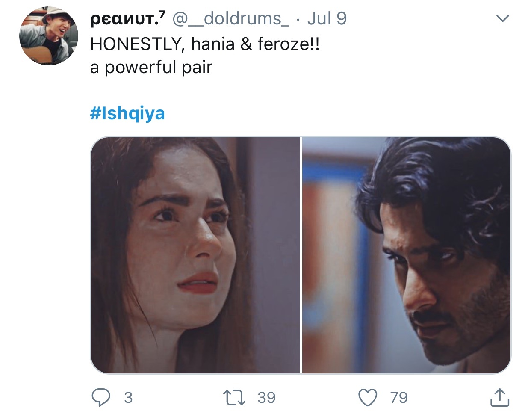Click the retweet count showing 39
This screenshot has height=420, width=531.
pos(266,398)
